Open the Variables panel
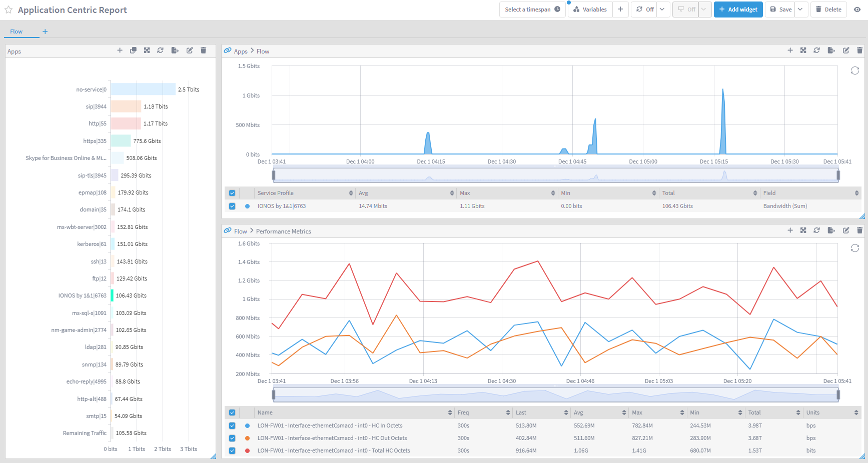The height and width of the screenshot is (463, 868). (590, 9)
